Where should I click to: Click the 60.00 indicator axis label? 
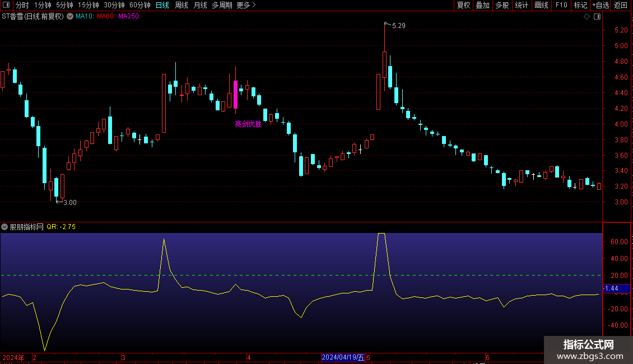click(x=619, y=242)
